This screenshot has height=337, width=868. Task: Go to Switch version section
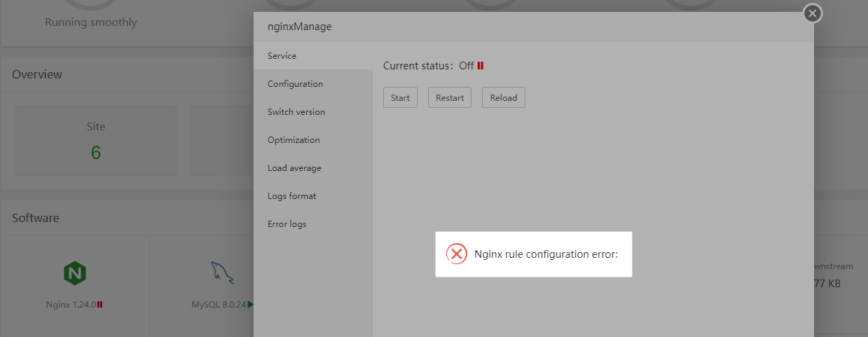[296, 112]
